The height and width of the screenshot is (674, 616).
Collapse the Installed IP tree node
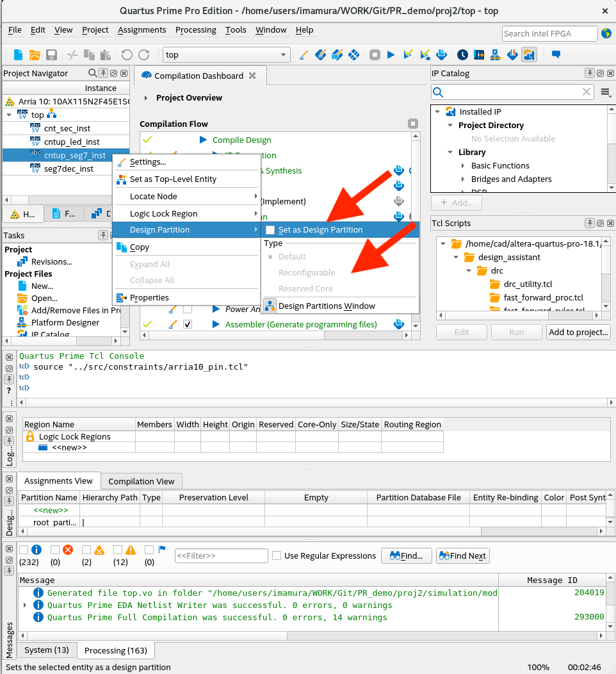pyautogui.click(x=437, y=111)
